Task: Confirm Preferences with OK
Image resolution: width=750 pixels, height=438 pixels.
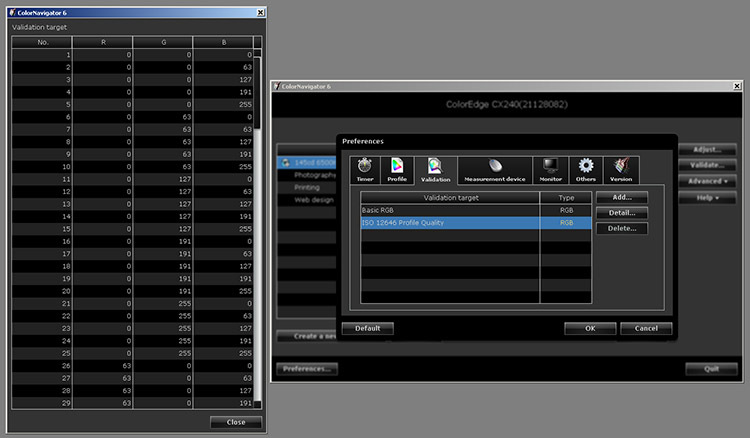Action: tap(590, 328)
